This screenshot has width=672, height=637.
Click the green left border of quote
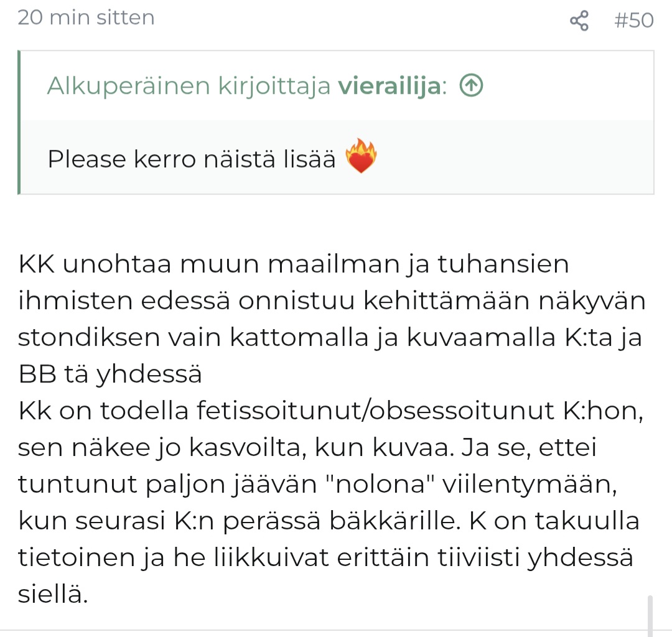pyautogui.click(x=19, y=122)
